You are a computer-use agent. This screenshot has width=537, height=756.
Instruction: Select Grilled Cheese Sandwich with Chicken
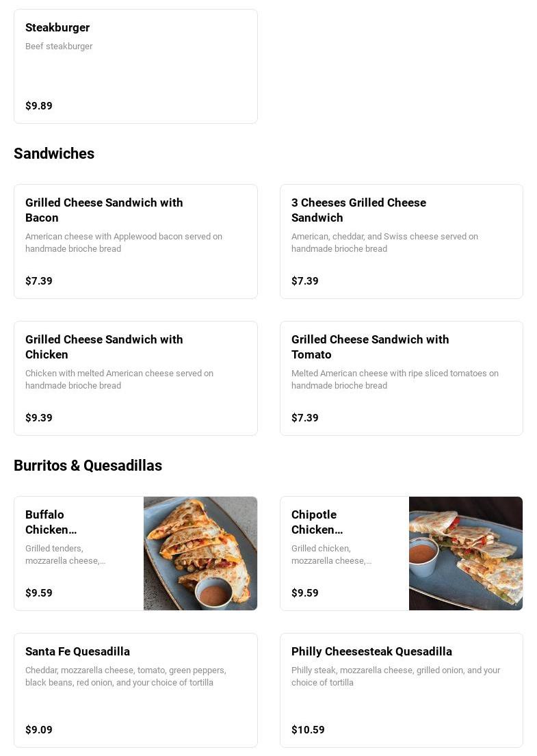[x=104, y=347]
